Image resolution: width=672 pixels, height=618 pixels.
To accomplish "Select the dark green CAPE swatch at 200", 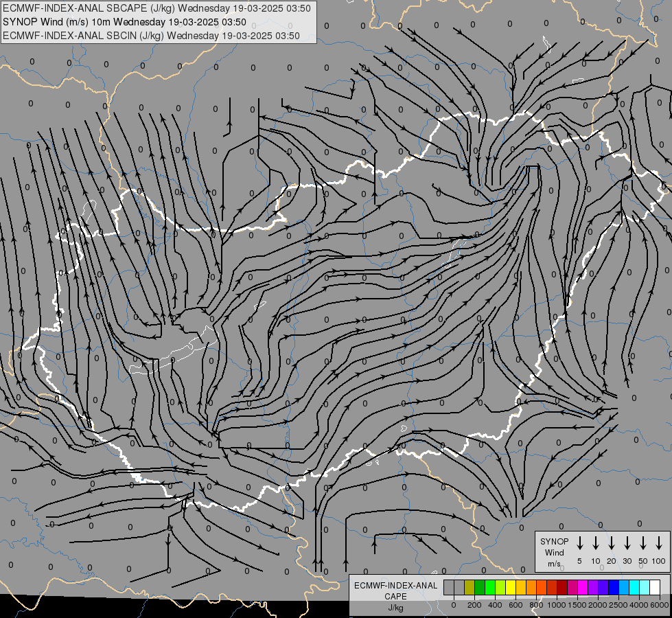I will 480,587.
